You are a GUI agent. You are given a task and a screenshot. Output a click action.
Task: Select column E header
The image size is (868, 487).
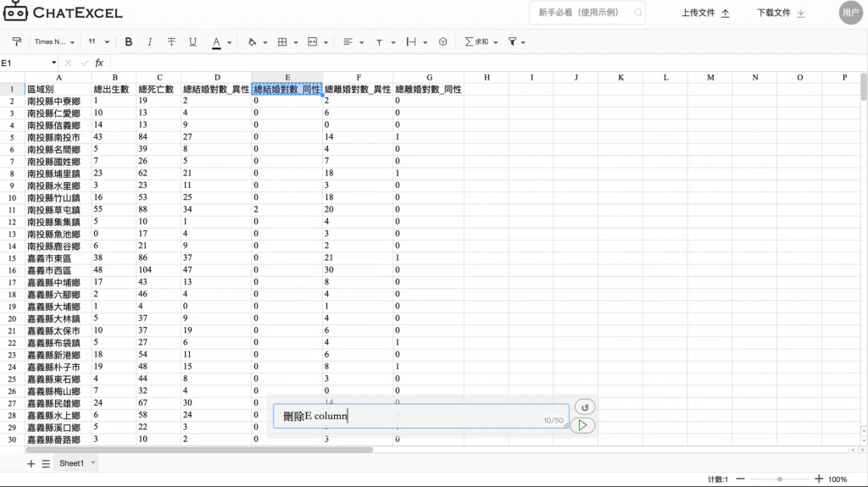(x=287, y=77)
